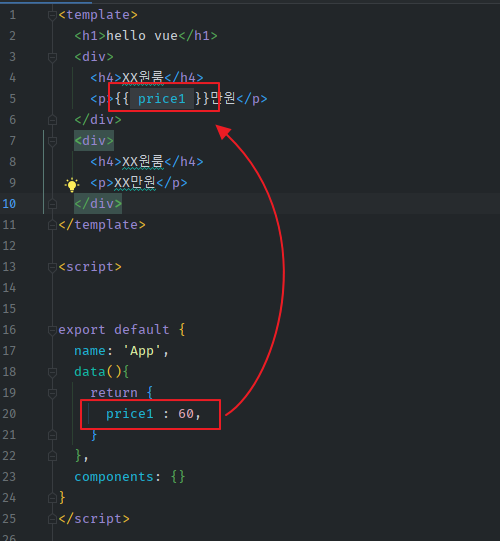This screenshot has width=500, height=541.
Task: Click the 'price1' key in the data object
Action: [x=129, y=414]
